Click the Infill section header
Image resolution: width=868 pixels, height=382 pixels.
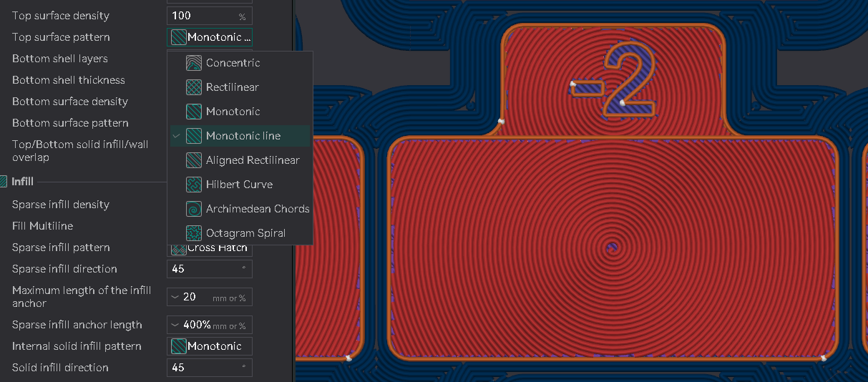[x=22, y=182]
